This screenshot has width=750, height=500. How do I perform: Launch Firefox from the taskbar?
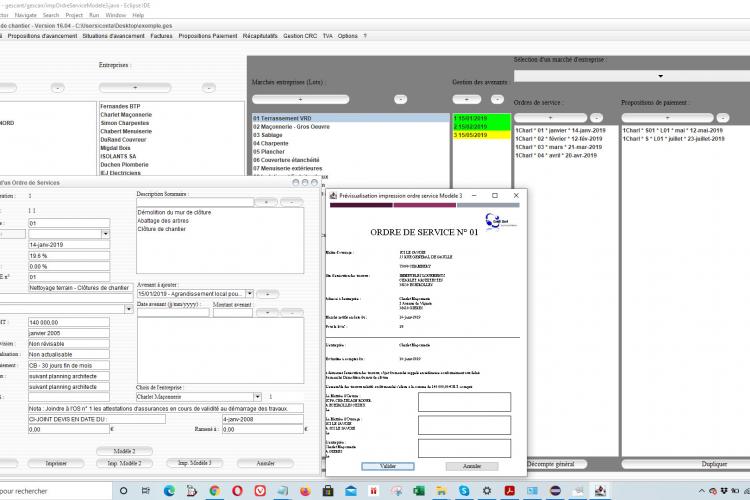[305, 490]
